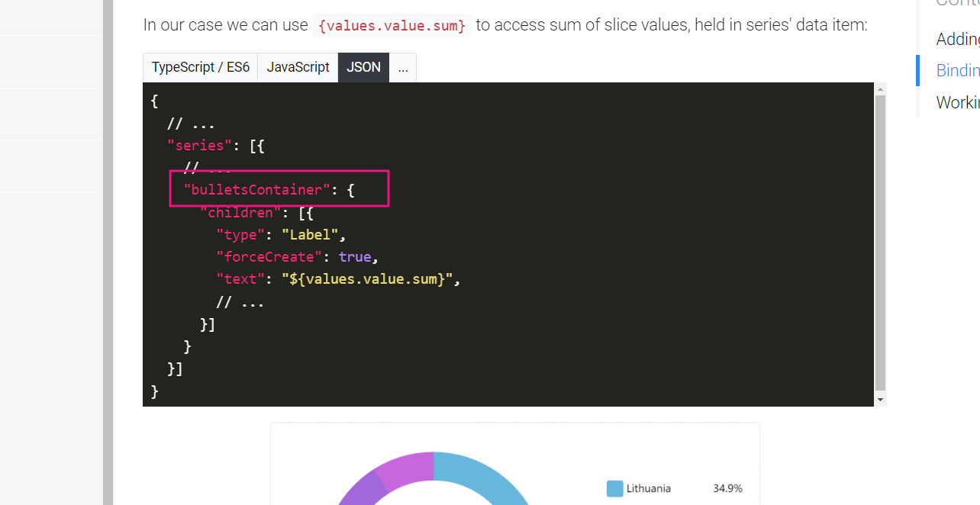Click the scrollbar up arrow of the code block

click(880, 88)
